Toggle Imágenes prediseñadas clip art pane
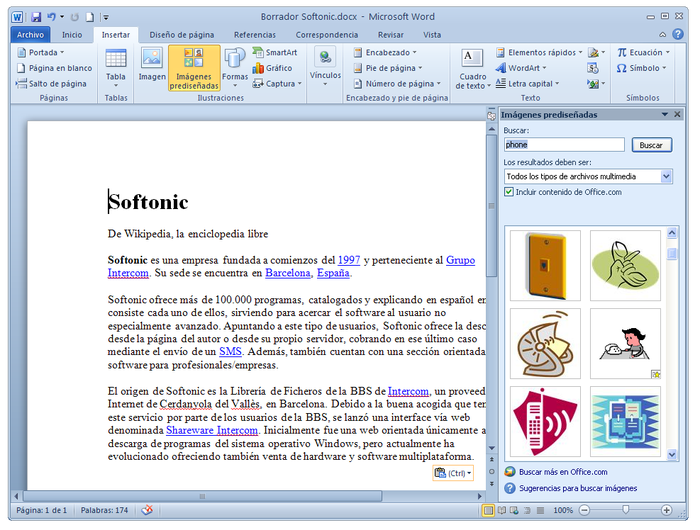Image resolution: width=700 pixels, height=530 pixels. 194,67
